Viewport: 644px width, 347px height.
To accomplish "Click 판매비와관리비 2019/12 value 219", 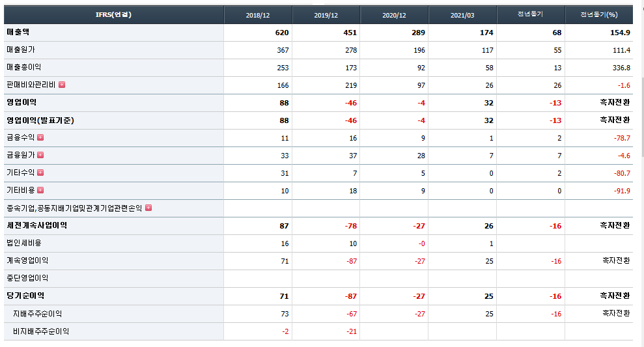I will [351, 85].
